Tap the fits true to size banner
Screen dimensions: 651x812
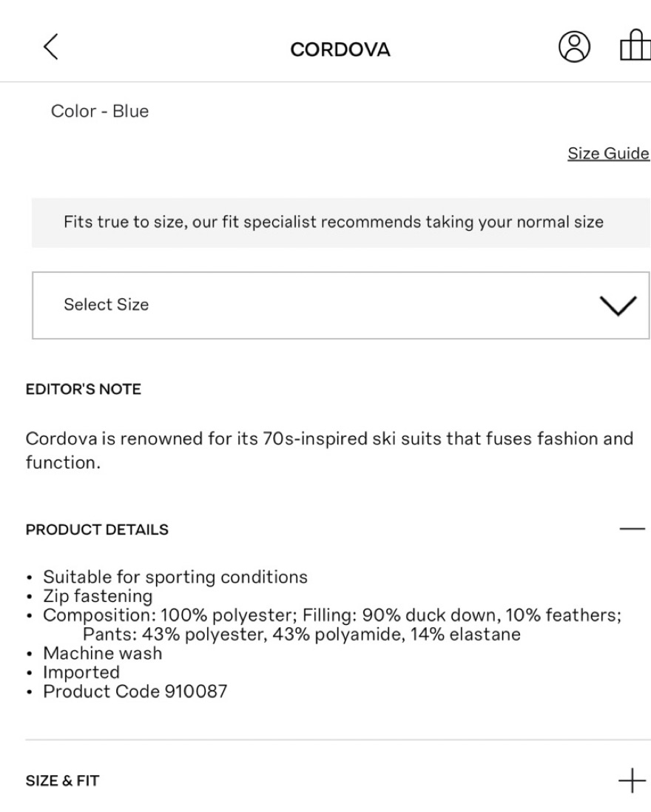tap(333, 222)
